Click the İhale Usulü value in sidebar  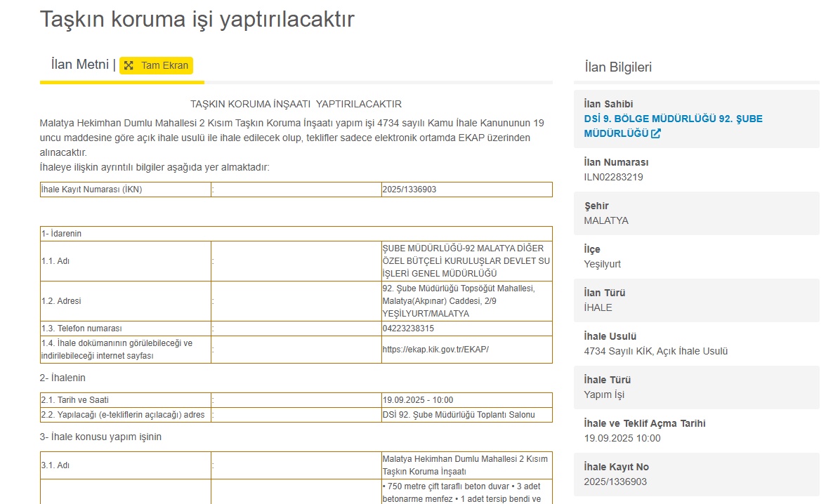pos(655,351)
